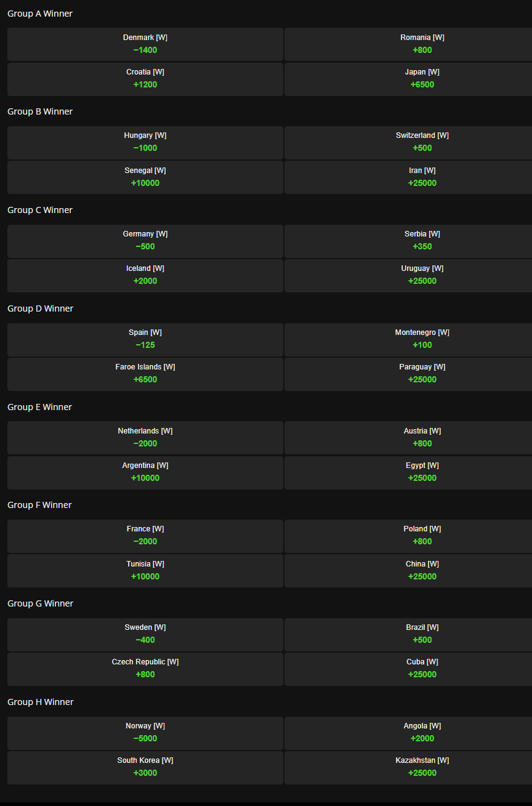Click the Group H Winner heading
This screenshot has height=806, width=532.
click(41, 702)
